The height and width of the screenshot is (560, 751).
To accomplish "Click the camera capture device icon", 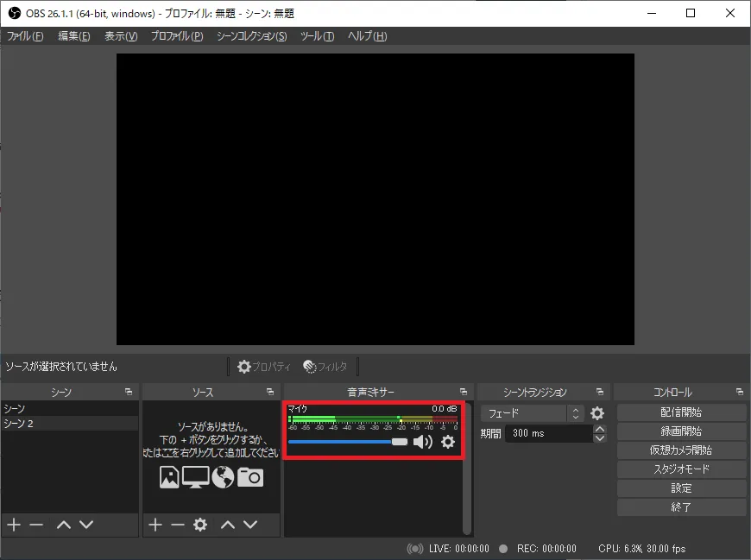I will pos(250,477).
